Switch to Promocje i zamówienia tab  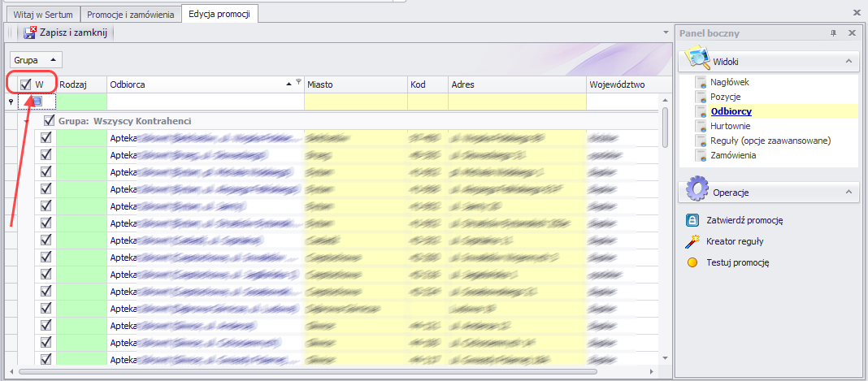pyautogui.click(x=131, y=15)
